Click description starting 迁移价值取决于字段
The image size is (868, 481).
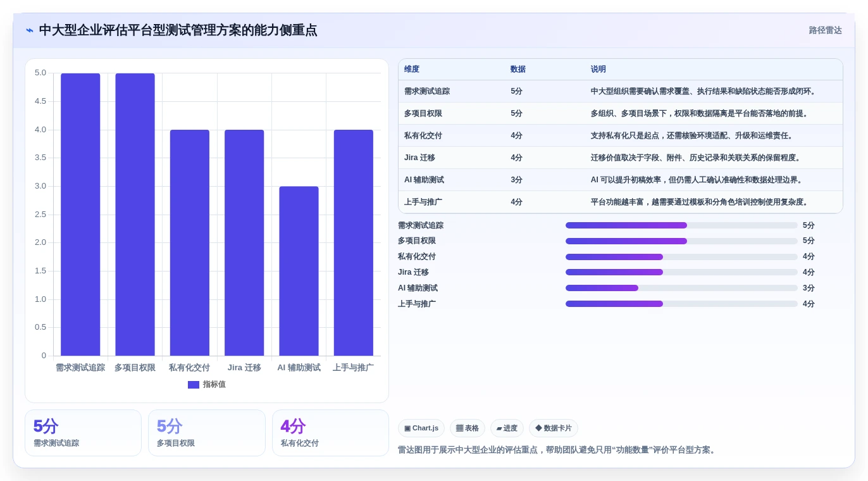pyautogui.click(x=696, y=158)
